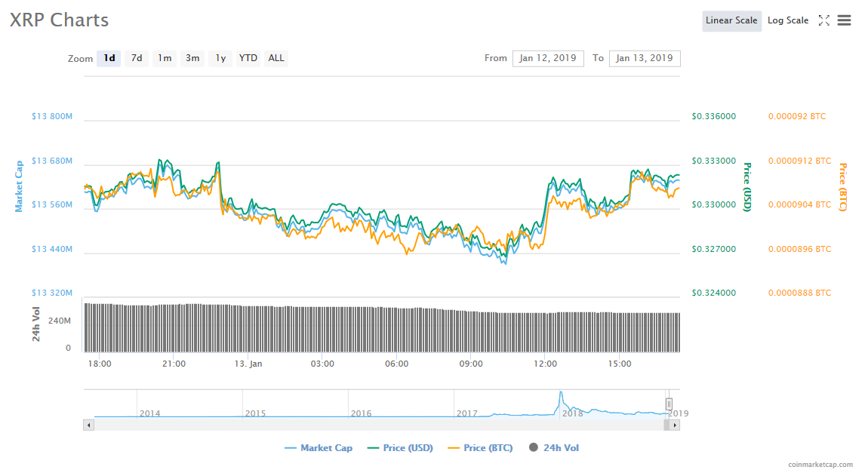Edit the To date field
Screen dimensions: 868x476
(645, 58)
